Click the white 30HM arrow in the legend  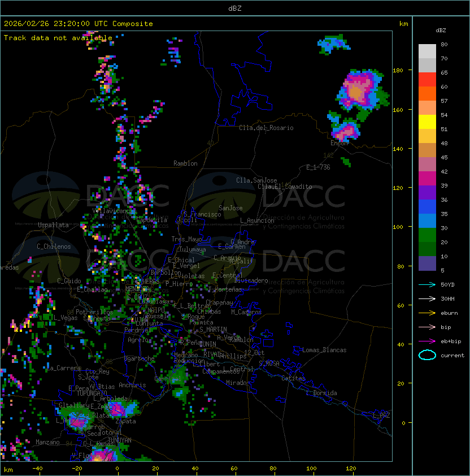click(x=427, y=298)
